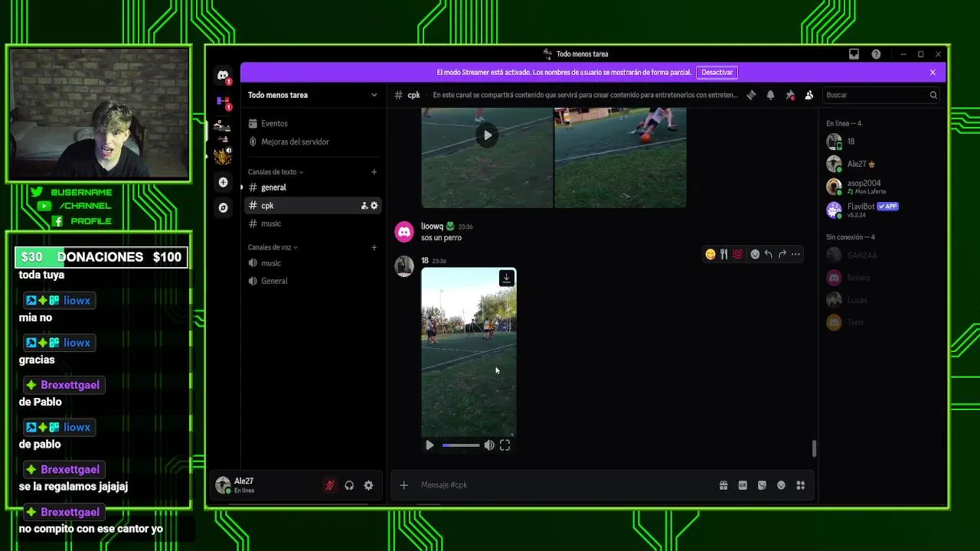Open the GIF picker
Viewport: 980px width, 551px height.
click(x=743, y=485)
